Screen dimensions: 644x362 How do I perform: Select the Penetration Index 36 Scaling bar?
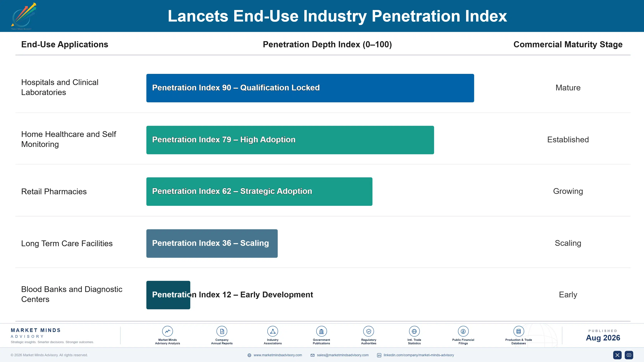tap(212, 243)
